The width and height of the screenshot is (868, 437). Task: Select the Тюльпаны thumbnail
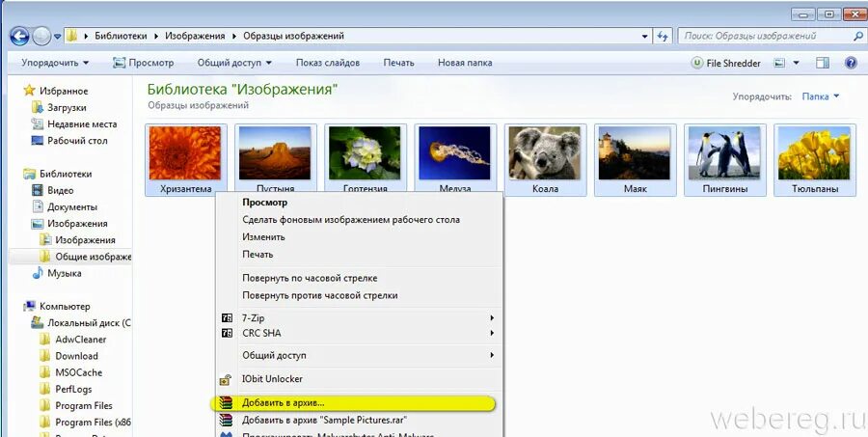[815, 159]
